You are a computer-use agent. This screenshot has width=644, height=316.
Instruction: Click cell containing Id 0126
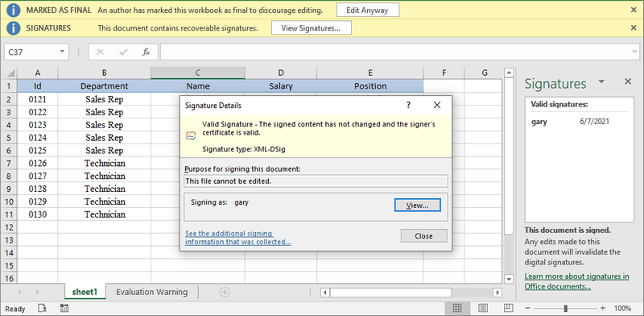tap(38, 163)
